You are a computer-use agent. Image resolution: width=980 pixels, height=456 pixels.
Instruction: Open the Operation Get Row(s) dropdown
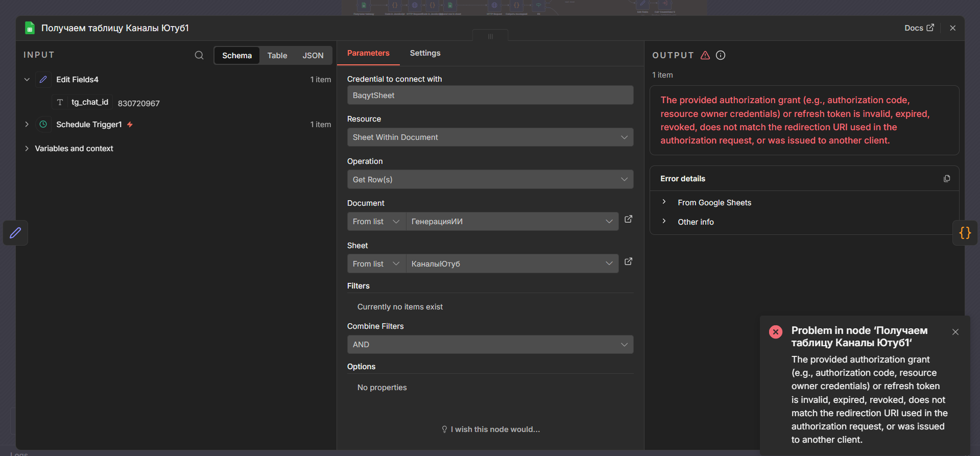pyautogui.click(x=490, y=179)
